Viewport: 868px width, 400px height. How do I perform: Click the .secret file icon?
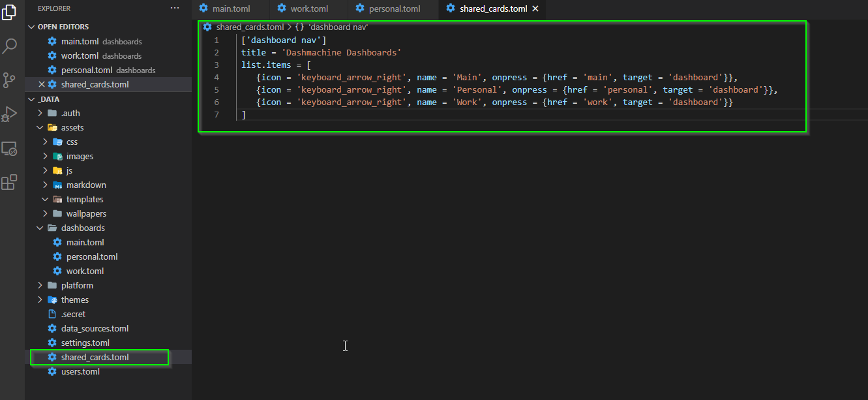(52, 315)
